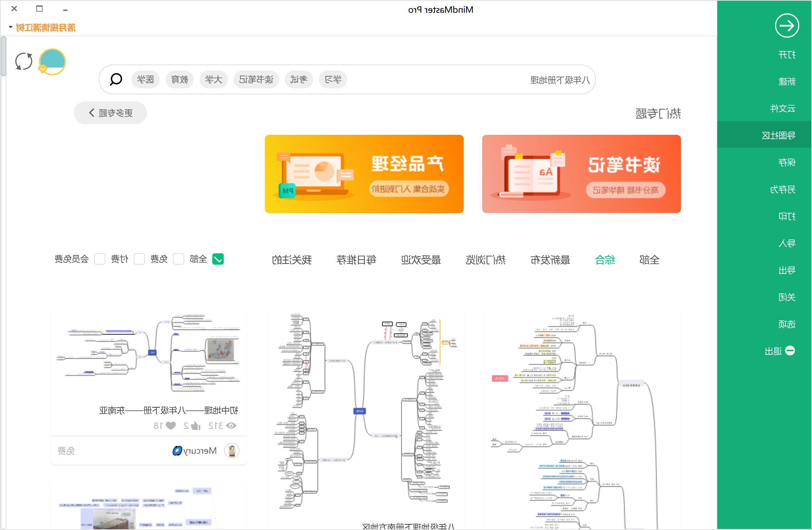
Task: Switch to the 热门浏览 tab
Action: coord(486,260)
